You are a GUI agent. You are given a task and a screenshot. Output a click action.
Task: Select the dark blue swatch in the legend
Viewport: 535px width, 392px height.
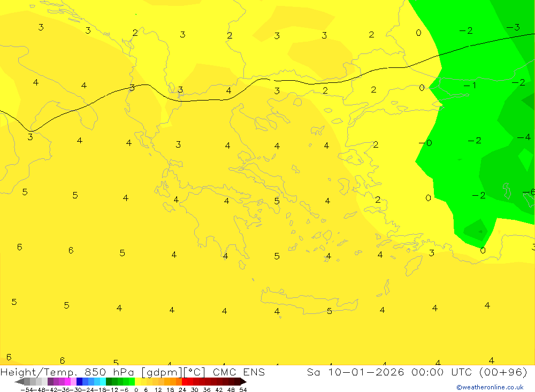click(x=79, y=382)
